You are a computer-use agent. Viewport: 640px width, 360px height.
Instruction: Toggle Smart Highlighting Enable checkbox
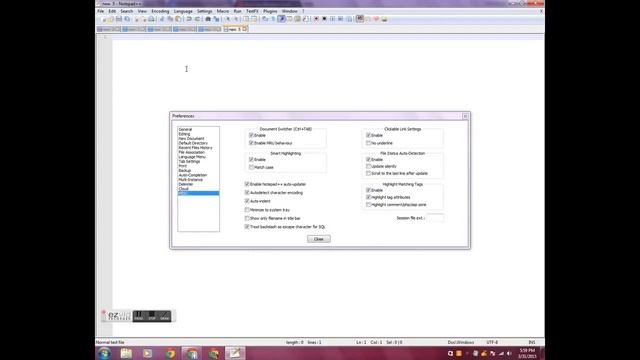click(251, 159)
